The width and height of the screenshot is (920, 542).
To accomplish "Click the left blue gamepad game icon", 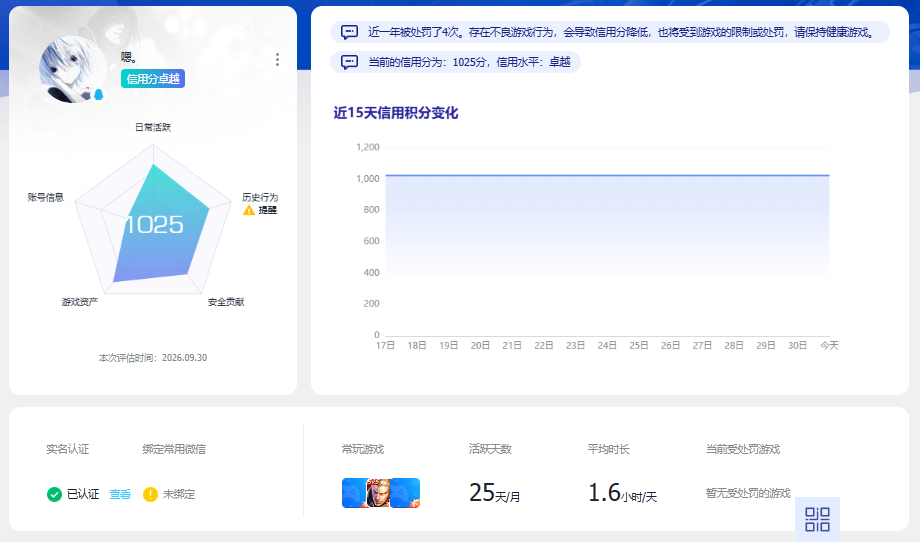I will [x=354, y=493].
